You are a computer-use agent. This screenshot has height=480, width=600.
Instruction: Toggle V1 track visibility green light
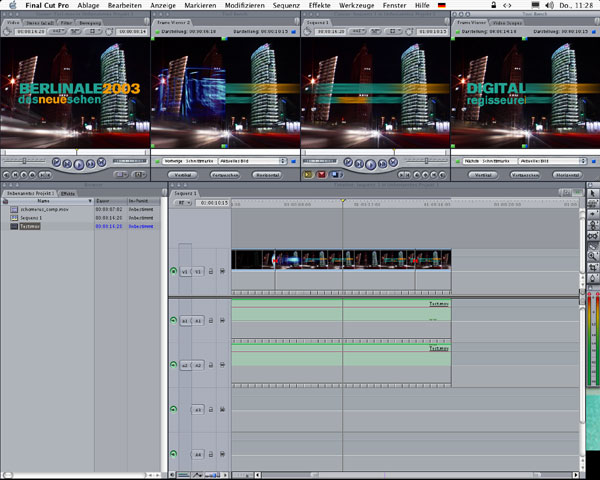[x=173, y=271]
